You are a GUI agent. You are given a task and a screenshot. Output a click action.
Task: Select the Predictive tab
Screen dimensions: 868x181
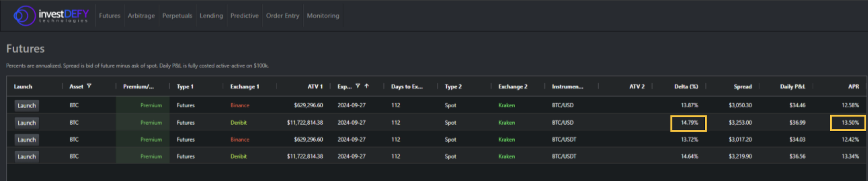tap(244, 16)
